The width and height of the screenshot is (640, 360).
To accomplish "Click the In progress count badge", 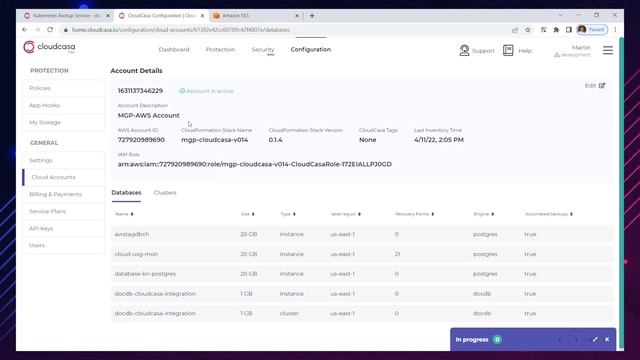I will tap(497, 339).
